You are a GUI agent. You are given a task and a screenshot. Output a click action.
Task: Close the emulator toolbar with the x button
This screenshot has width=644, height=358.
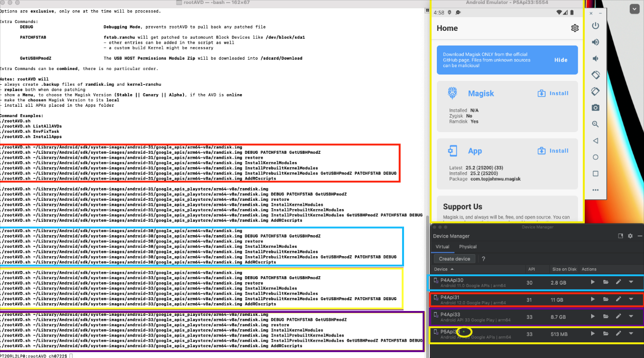coord(591,13)
